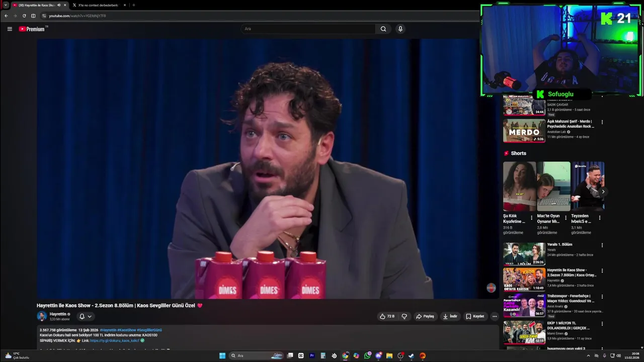This screenshot has height=362, width=644.
Task: Open options for Kaos Show 7.Bölüm video
Action: (602, 271)
